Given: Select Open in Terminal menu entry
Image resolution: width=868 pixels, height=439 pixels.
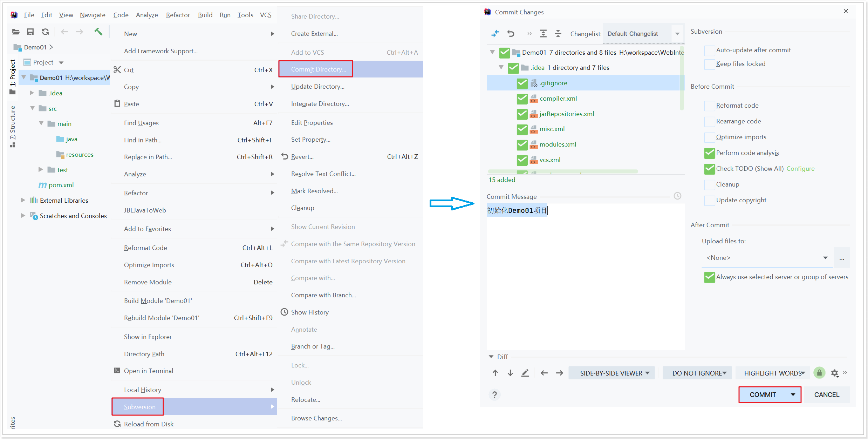Looking at the screenshot, I should (x=193, y=371).
